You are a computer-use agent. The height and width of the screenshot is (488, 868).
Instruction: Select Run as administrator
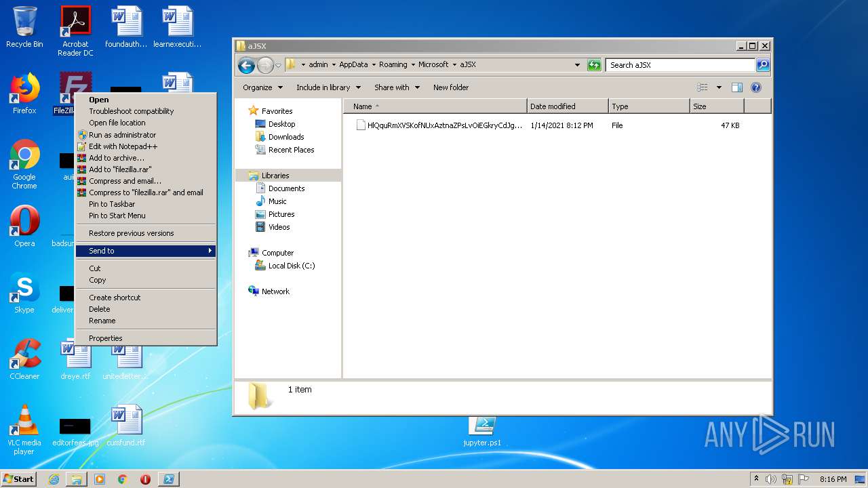point(146,135)
